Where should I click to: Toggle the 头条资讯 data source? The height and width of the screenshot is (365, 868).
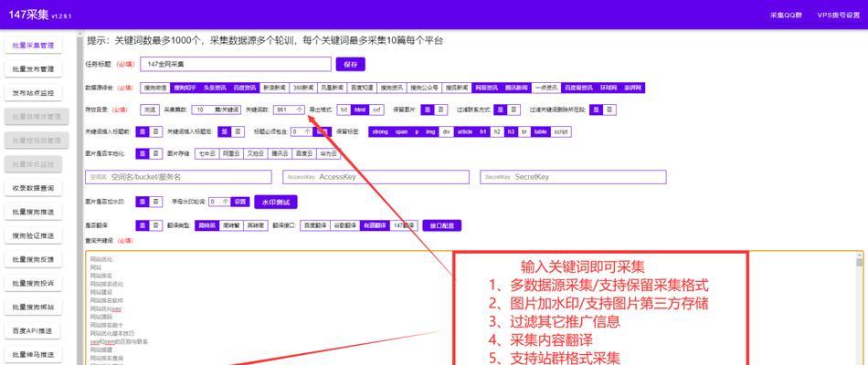214,88
